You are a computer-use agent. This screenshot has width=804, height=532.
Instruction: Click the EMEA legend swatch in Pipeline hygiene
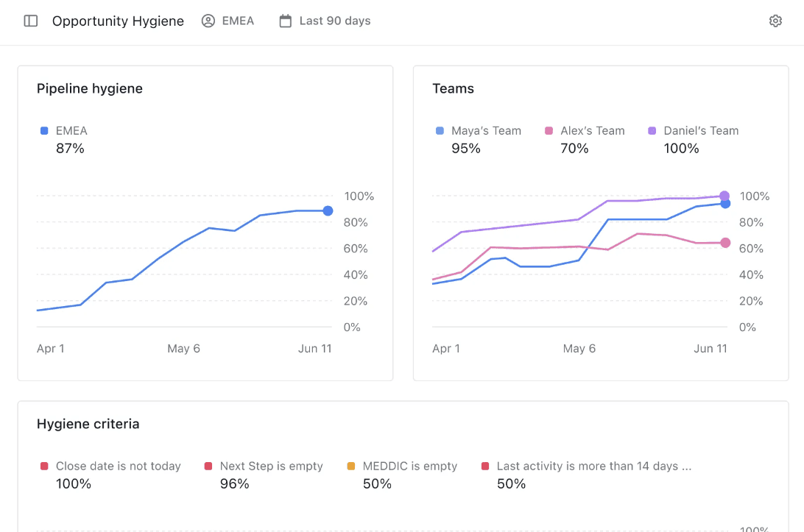click(43, 130)
